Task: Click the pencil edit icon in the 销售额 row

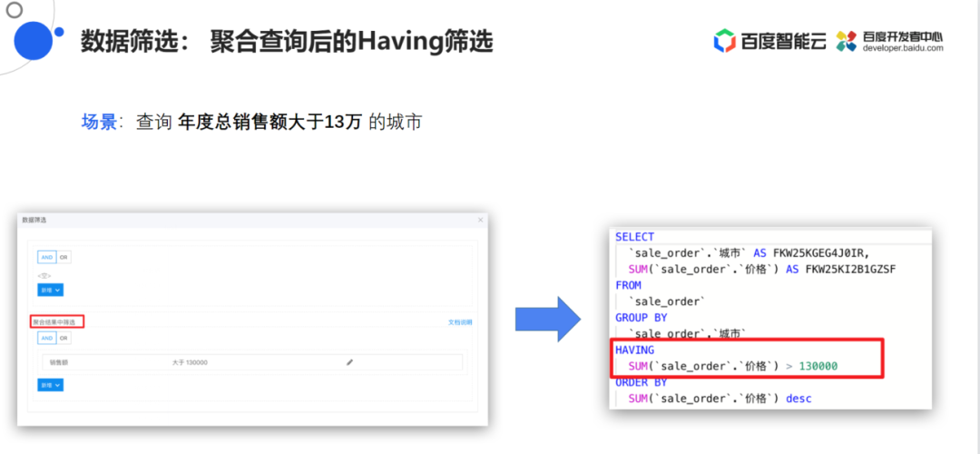Action: pos(350,362)
